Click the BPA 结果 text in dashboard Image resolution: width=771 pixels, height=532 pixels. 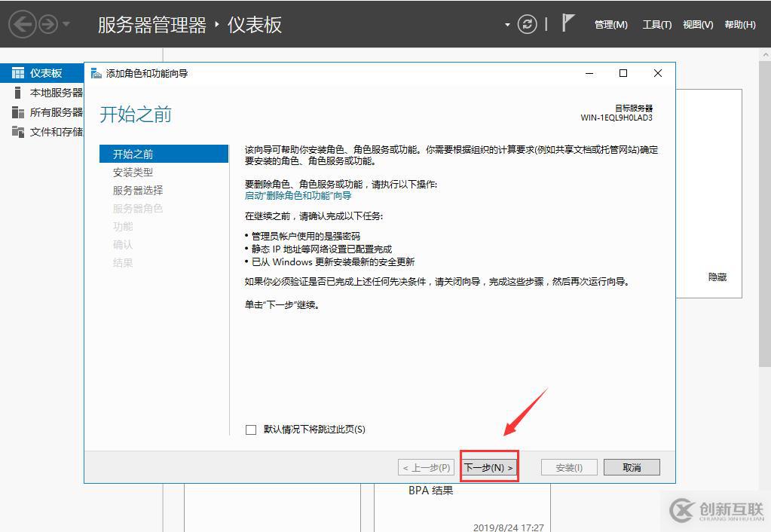pos(431,491)
